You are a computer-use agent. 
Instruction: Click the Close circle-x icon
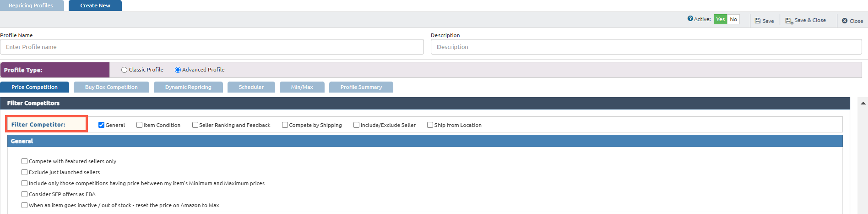tap(845, 21)
